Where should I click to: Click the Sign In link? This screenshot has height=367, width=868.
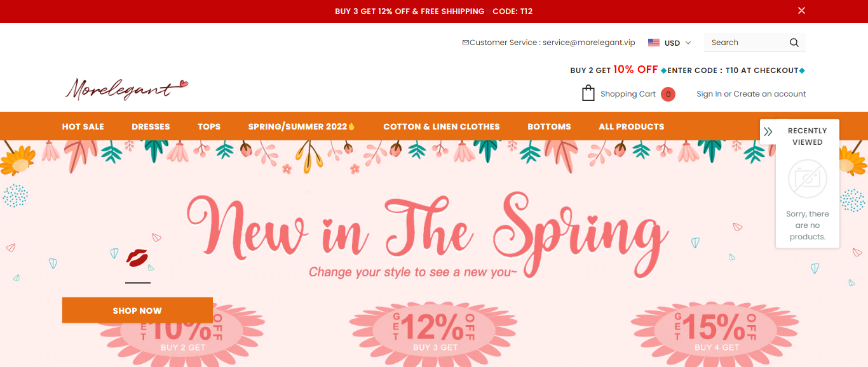click(x=709, y=94)
